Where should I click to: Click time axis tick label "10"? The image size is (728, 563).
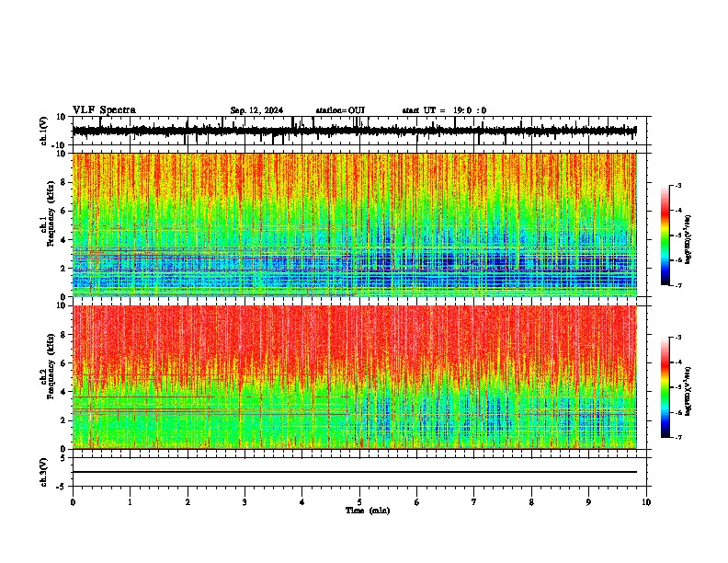click(646, 502)
